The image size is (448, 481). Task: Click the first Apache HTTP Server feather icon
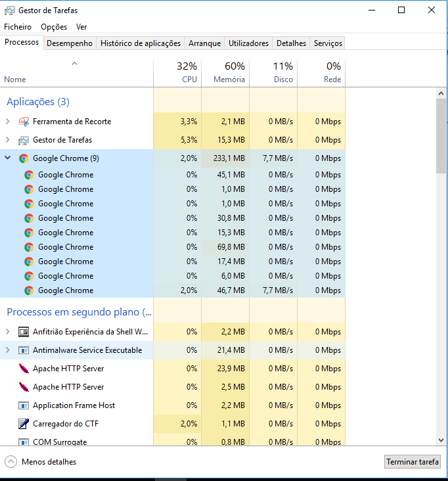click(24, 369)
